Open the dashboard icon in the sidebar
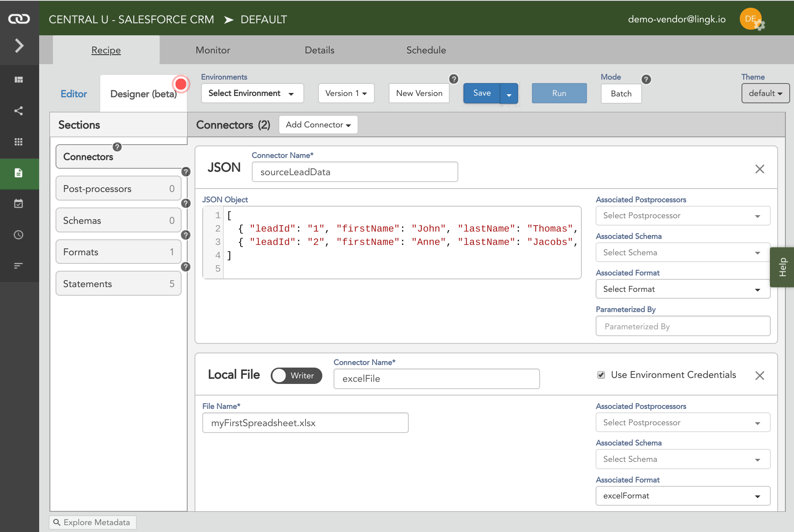Viewport: 794px width, 532px height. tap(19, 80)
